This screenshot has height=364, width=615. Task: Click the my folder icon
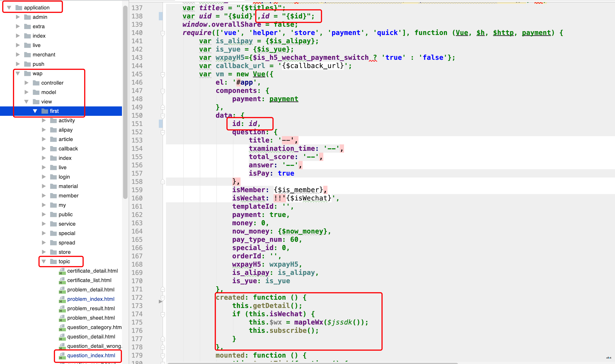pos(53,205)
